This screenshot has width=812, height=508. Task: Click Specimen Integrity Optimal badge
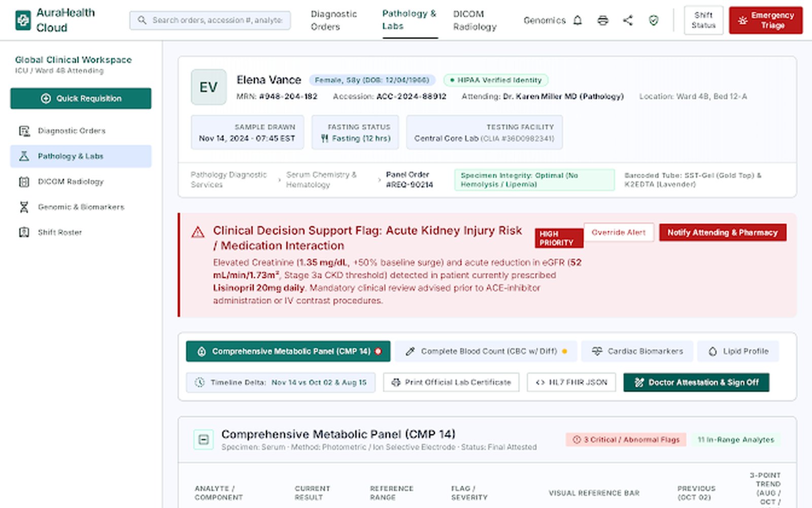pyautogui.click(x=534, y=180)
